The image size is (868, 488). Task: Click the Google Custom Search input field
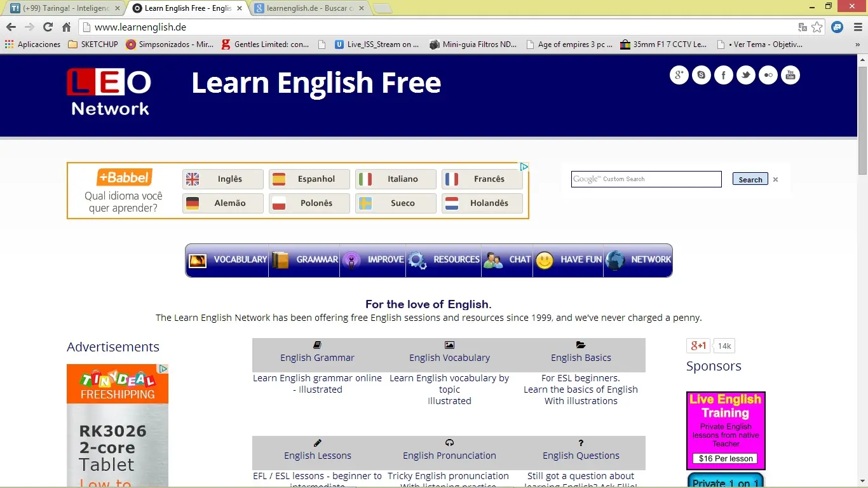coord(646,179)
